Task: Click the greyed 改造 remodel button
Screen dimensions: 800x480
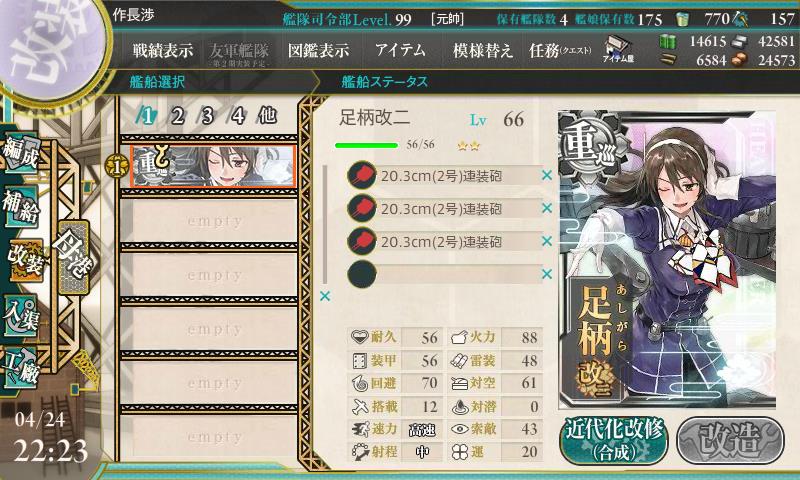Action: coord(730,440)
